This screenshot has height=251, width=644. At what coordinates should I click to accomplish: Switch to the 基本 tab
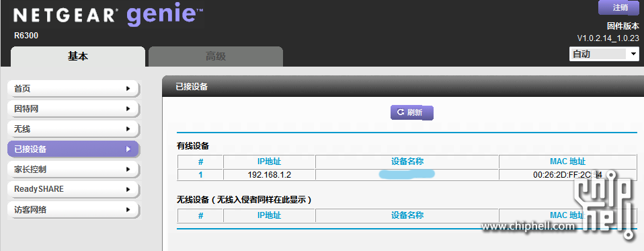click(x=77, y=57)
